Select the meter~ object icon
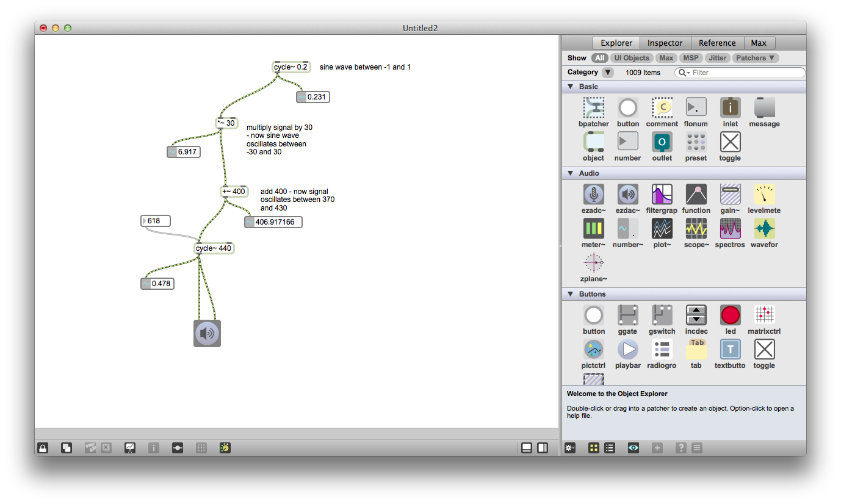Viewport: 841px width, 504px height. pyautogui.click(x=594, y=228)
